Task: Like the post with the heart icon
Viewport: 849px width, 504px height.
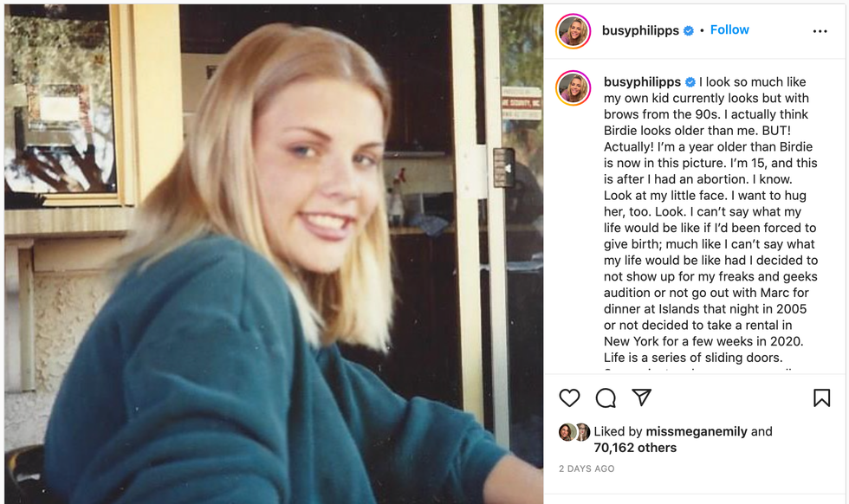Action: (569, 397)
